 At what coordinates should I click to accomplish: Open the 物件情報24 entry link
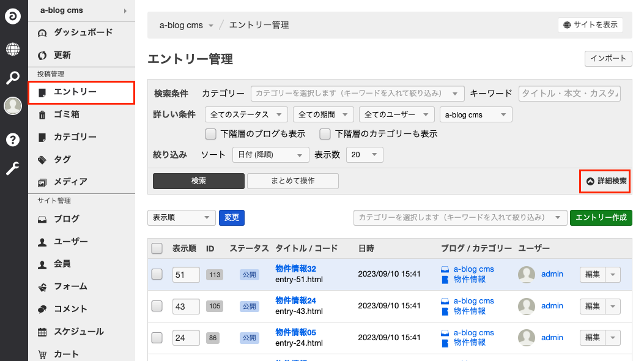(x=295, y=300)
